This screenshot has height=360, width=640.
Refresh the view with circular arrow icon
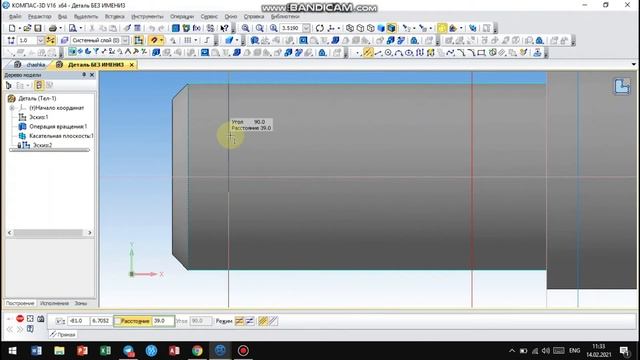(x=320, y=28)
